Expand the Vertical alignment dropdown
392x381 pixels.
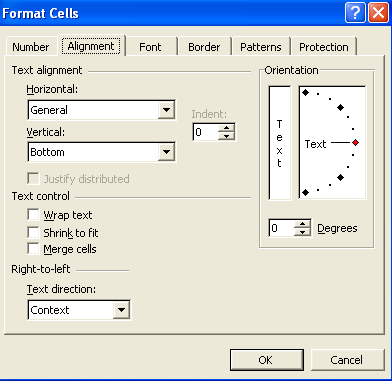coord(166,152)
